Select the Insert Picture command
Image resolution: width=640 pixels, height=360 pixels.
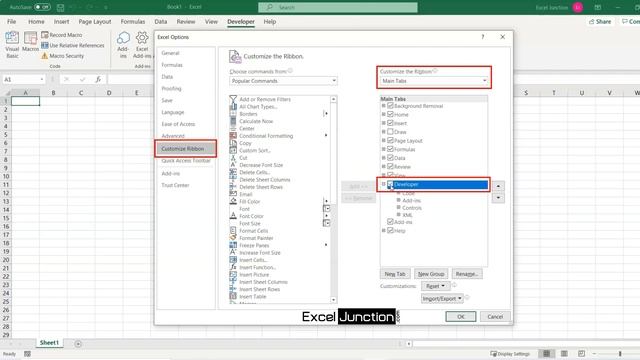[x=254, y=275]
